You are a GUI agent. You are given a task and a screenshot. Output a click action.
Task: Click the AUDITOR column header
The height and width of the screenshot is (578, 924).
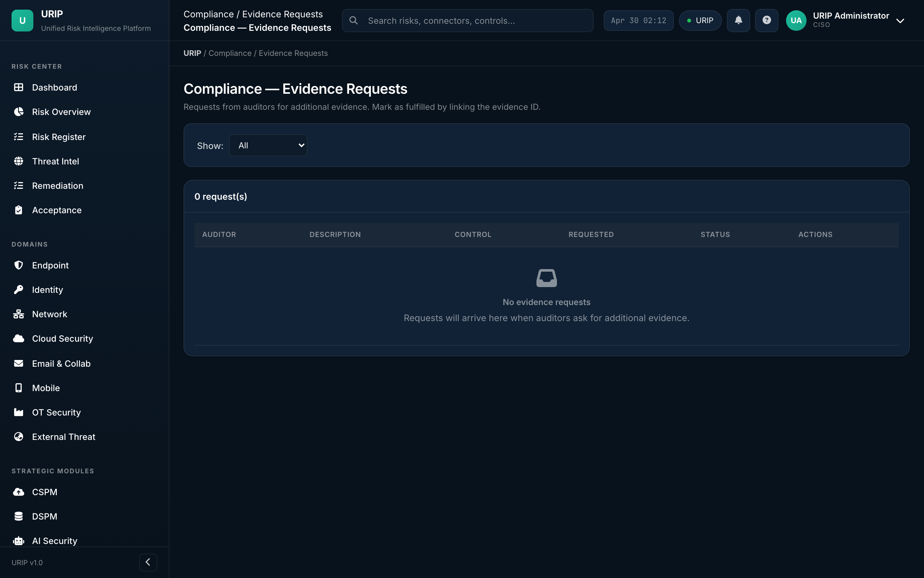click(x=219, y=234)
